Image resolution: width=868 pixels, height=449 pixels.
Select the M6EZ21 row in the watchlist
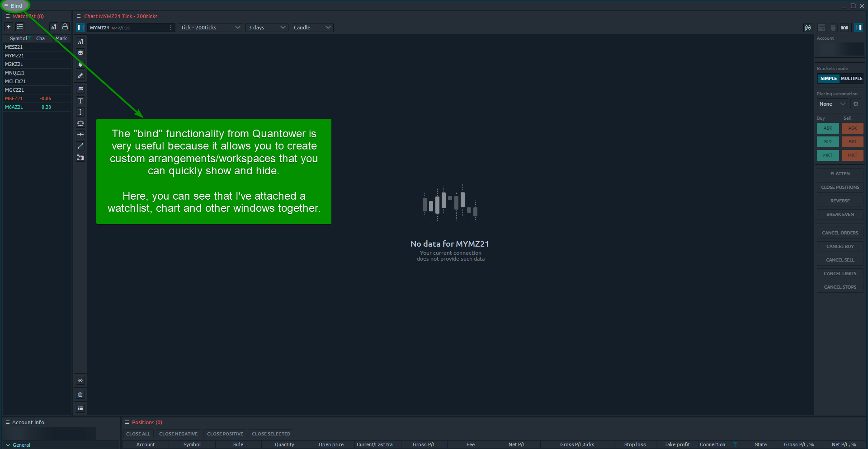[x=37, y=98]
